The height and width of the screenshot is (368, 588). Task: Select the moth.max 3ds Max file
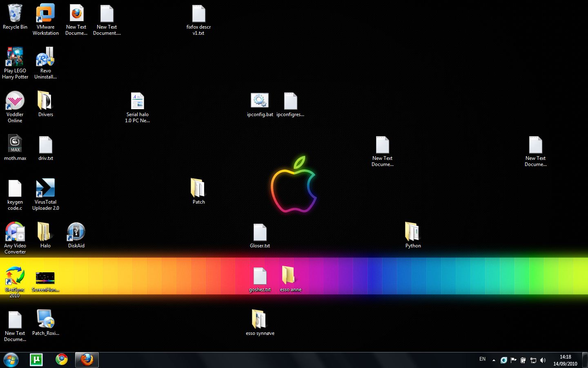(15, 148)
